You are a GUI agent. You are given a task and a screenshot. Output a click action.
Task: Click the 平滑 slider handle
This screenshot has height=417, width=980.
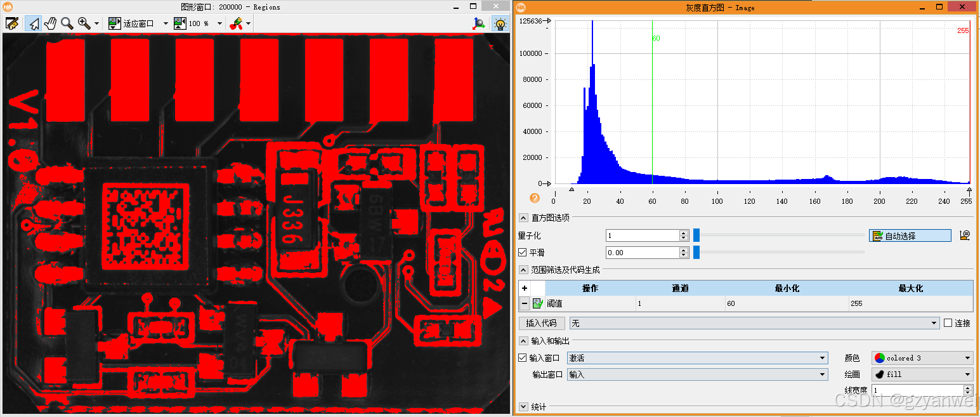point(696,253)
